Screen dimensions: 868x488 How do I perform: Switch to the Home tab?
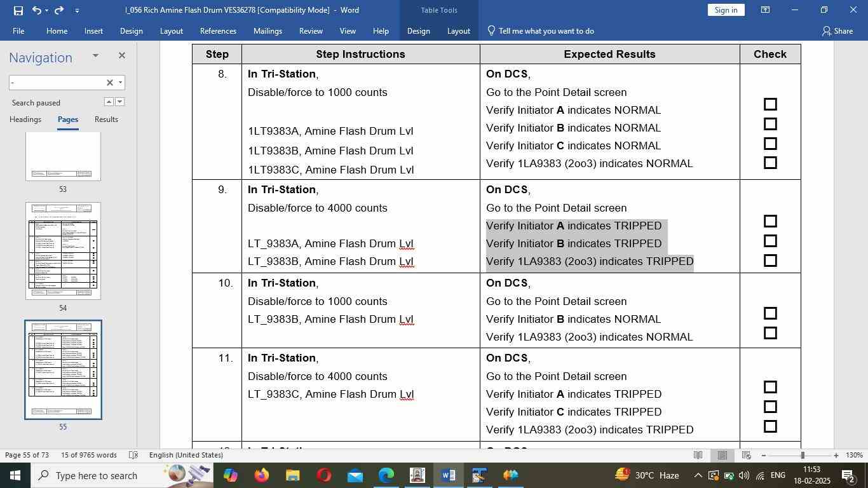point(57,30)
